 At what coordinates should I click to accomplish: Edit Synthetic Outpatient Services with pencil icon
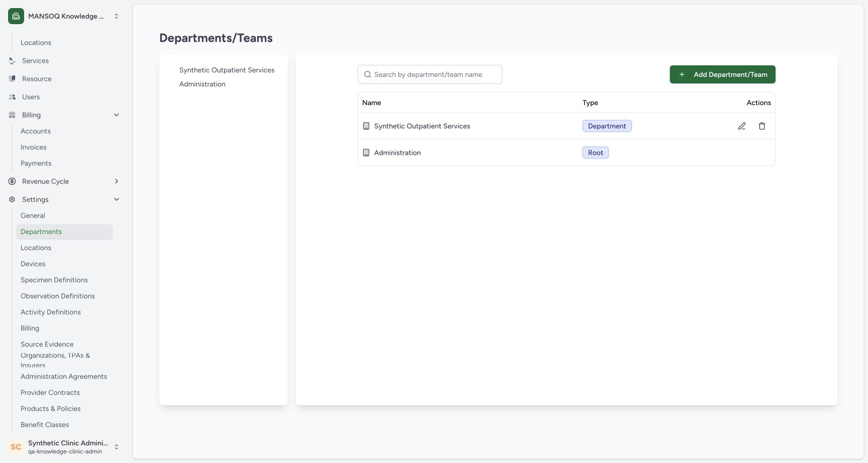click(x=742, y=126)
